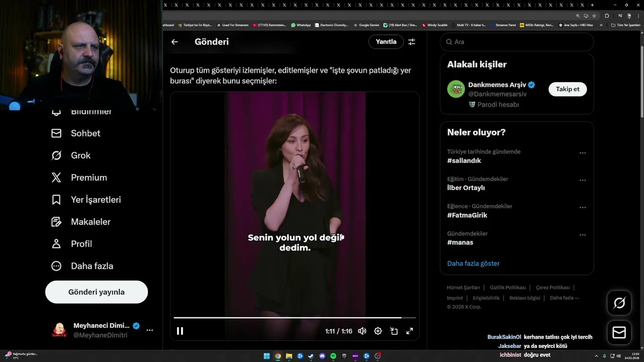The image size is (644, 362).
Task: Focus the Ara search field
Action: coord(517,42)
